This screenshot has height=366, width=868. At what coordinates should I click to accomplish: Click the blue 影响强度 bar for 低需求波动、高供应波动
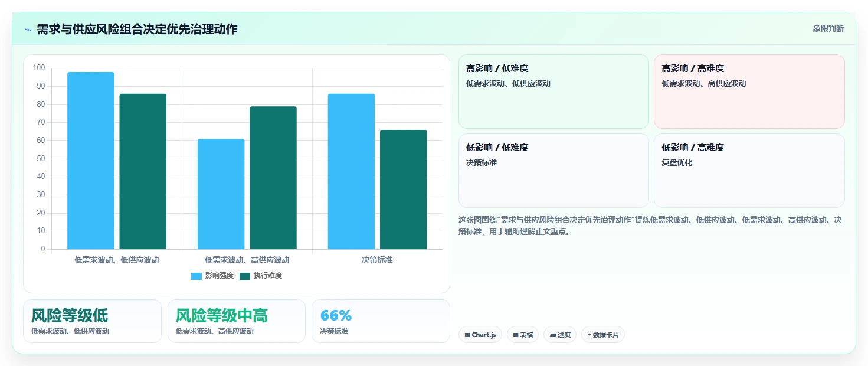[x=221, y=194]
